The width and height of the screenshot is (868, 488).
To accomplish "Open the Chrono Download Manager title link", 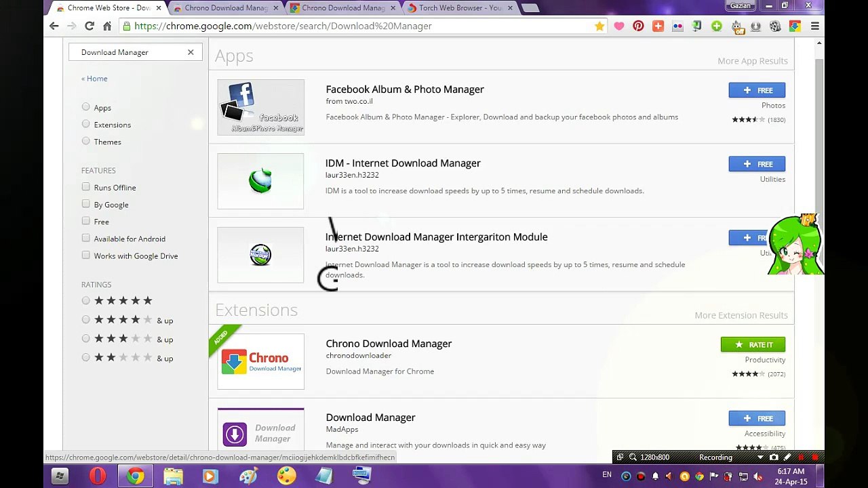I will pos(389,344).
